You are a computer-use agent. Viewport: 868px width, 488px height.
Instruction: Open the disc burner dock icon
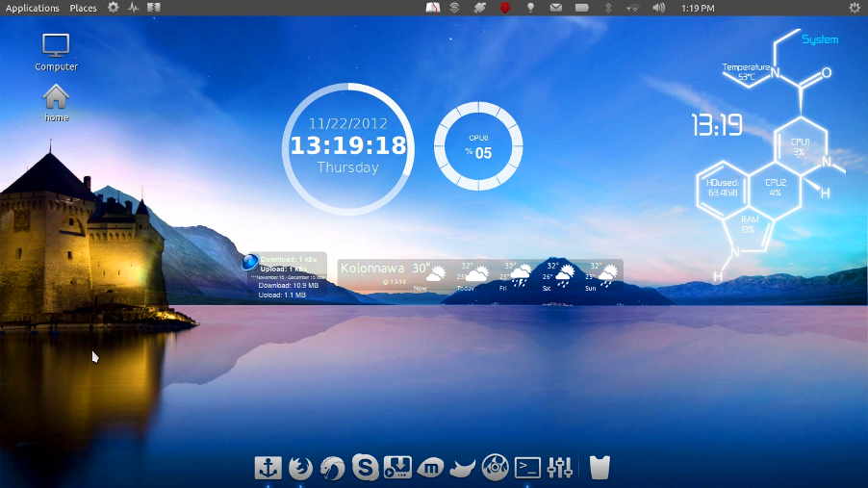point(495,467)
